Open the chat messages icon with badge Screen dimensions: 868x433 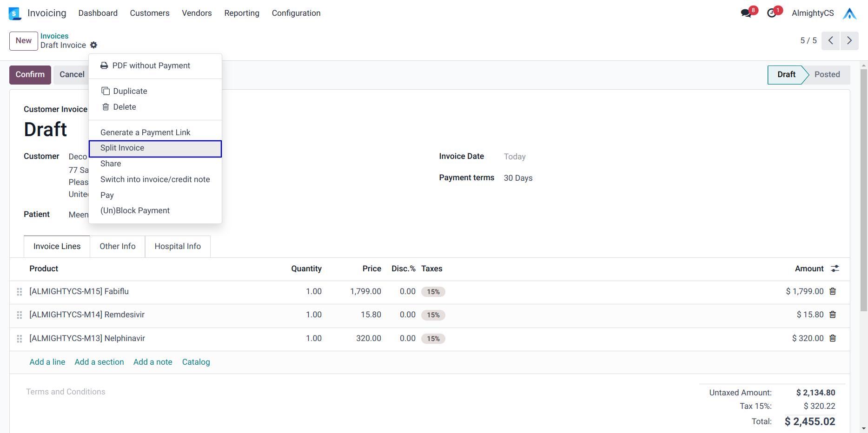click(747, 13)
